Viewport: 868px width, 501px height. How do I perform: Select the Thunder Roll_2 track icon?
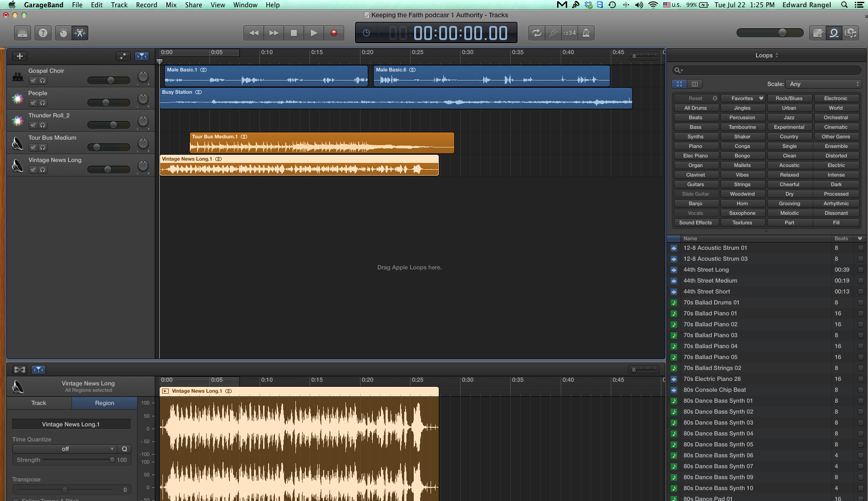pyautogui.click(x=18, y=121)
